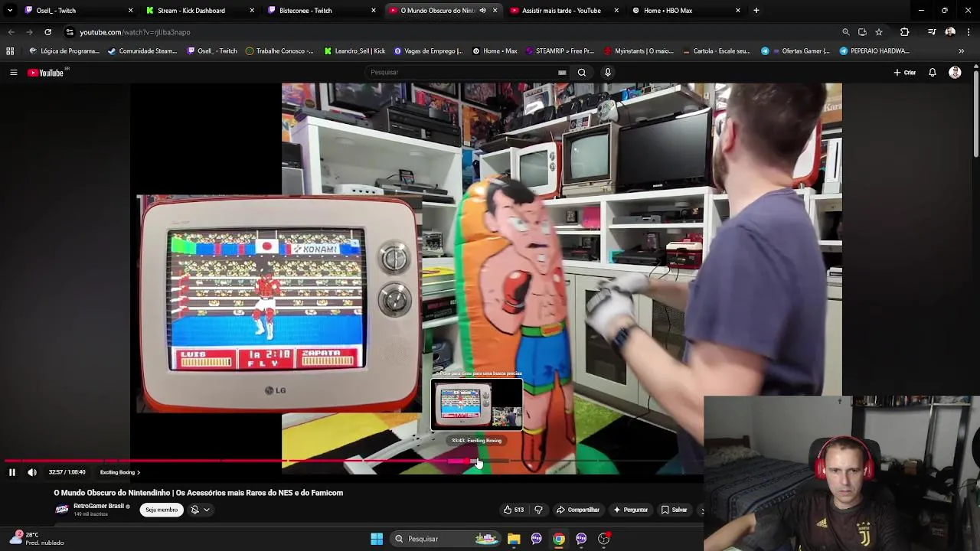Viewport: 980px width, 551px height.
Task: Open the STEAMRIP » Free Pr... bookmark
Action: 560,51
